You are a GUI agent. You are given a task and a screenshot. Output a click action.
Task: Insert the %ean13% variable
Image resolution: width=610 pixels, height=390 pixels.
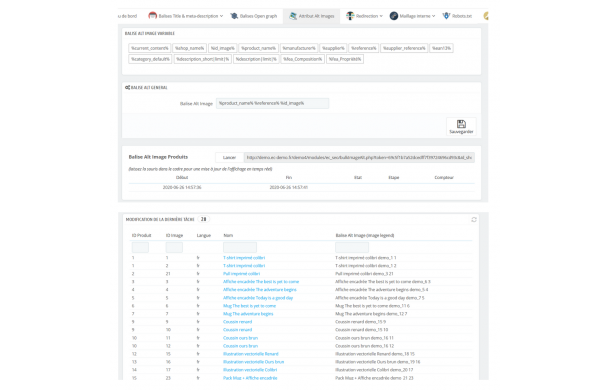(441, 48)
